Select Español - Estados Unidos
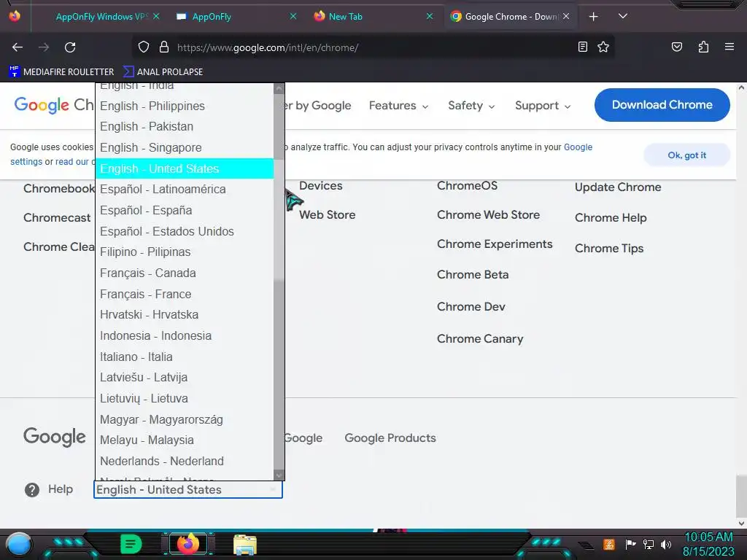 tap(185, 231)
